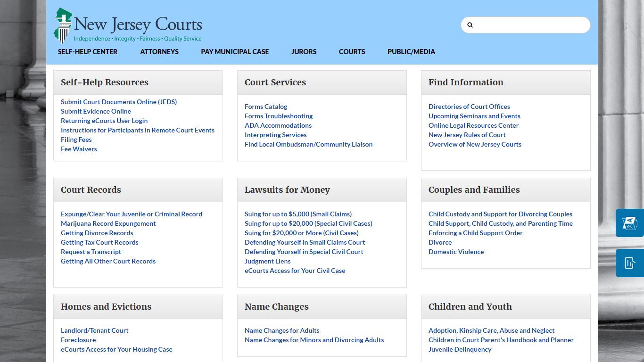Image resolution: width=644 pixels, height=362 pixels.
Task: Click the Self-Help Resources heading
Action: point(105,82)
